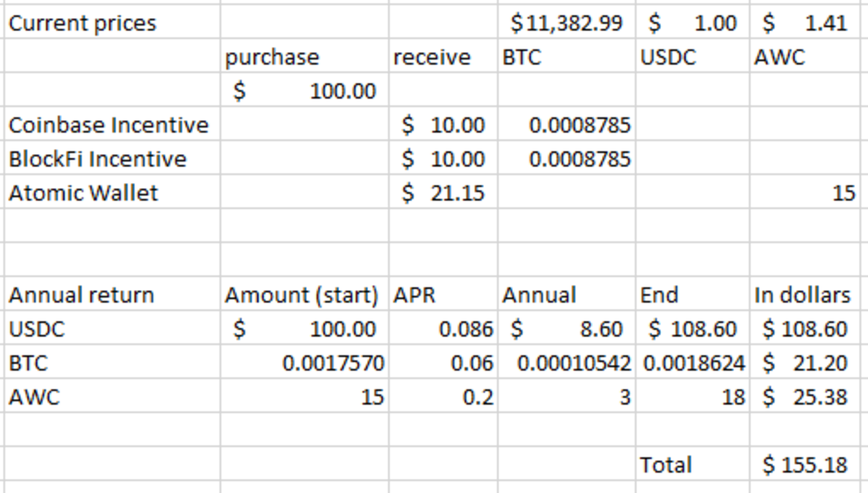Screen dimensions: 868x493
Task: Select the 'Coinbase Incentive' row label
Action: (109, 125)
